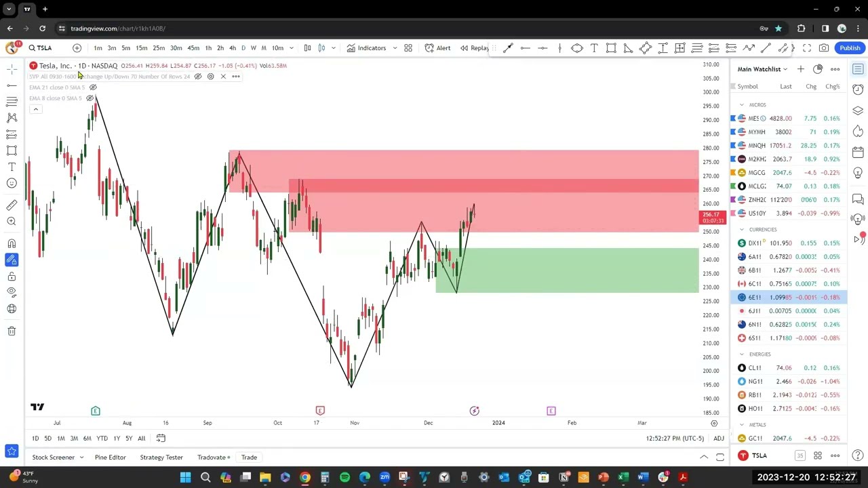Pick the ellipse drawing tool
This screenshot has width=868, height=488.
click(577, 48)
